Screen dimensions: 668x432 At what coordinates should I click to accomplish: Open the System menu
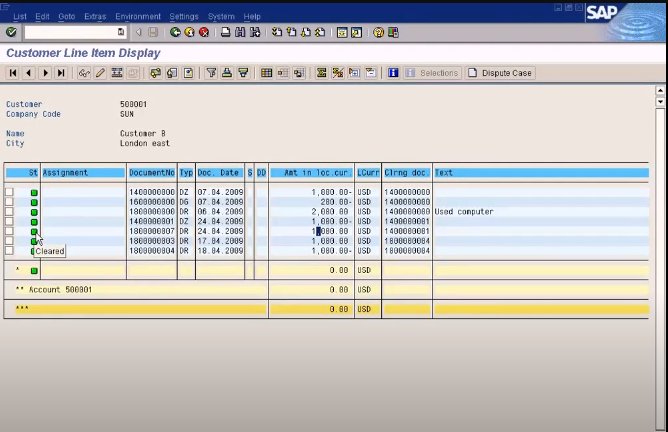pos(221,17)
